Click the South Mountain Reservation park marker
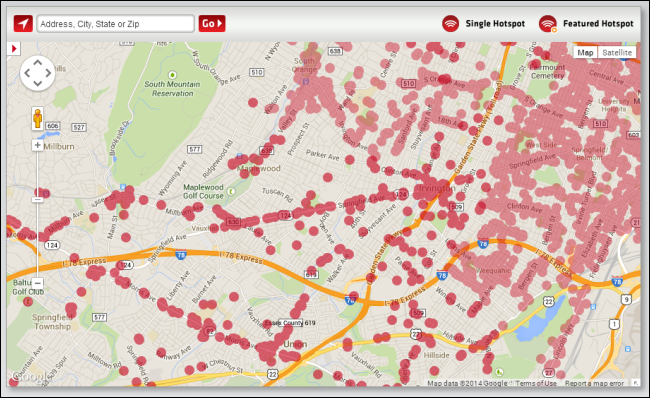The width and height of the screenshot is (650, 398). pyautogui.click(x=172, y=75)
